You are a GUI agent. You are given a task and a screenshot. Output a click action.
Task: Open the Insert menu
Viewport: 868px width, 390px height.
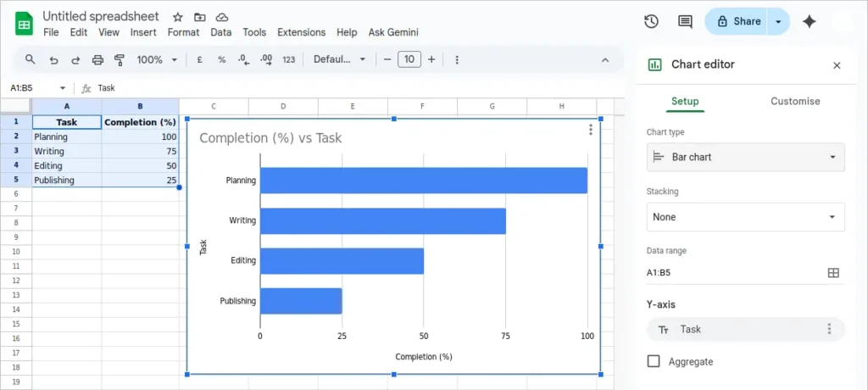pyautogui.click(x=143, y=33)
